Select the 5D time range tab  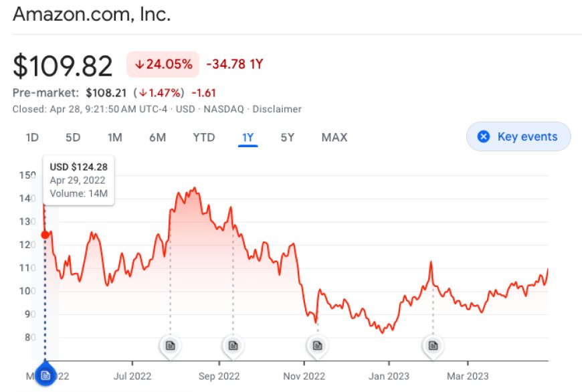click(x=73, y=138)
